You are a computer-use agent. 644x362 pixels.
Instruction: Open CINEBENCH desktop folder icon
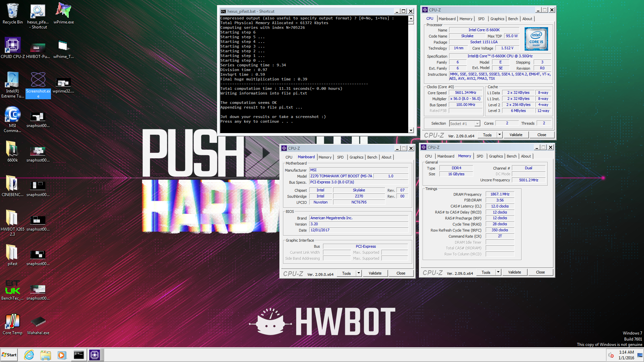[x=12, y=186]
